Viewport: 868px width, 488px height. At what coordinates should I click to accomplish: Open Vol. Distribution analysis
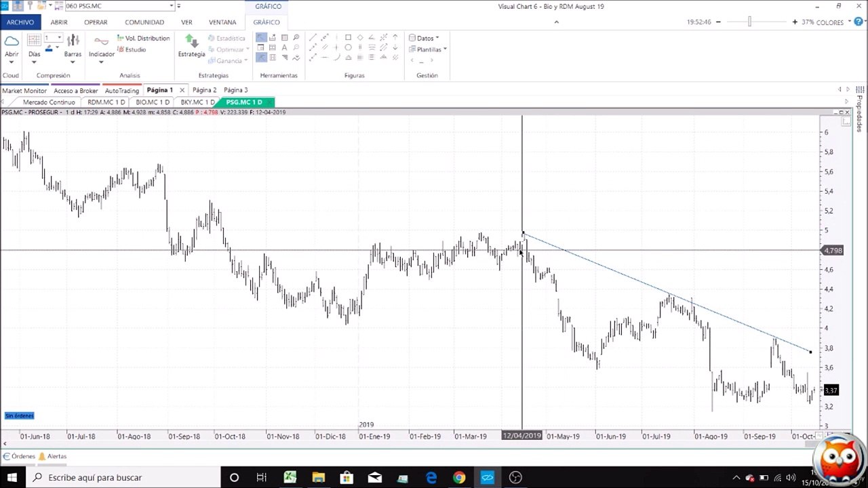click(143, 39)
